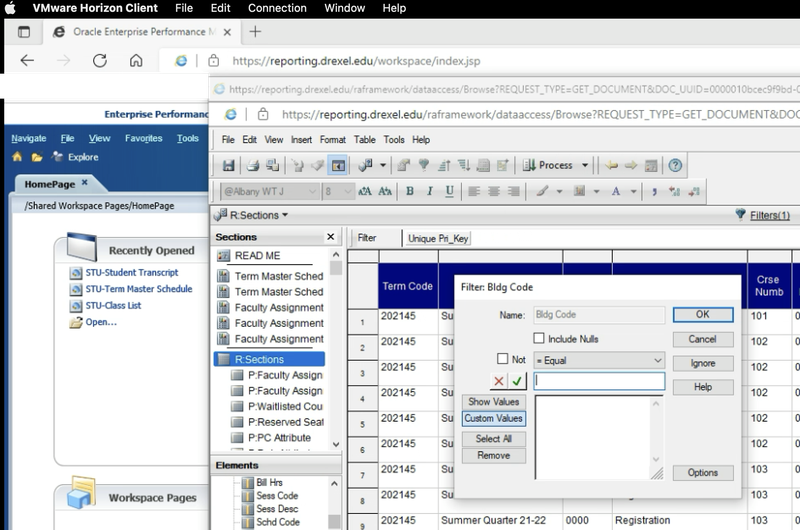Click the text color A icon
800x530 pixels.
pos(616,191)
